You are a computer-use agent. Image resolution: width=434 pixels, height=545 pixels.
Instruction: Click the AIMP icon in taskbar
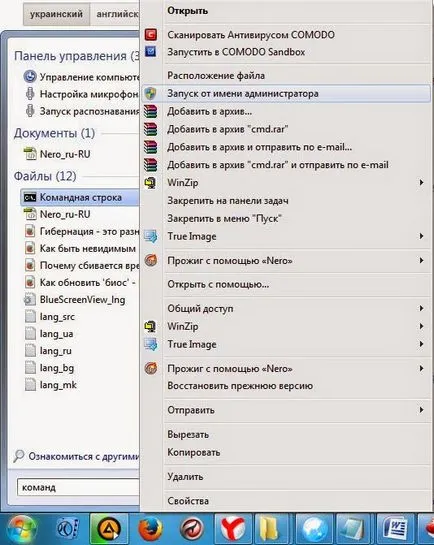coord(109,529)
